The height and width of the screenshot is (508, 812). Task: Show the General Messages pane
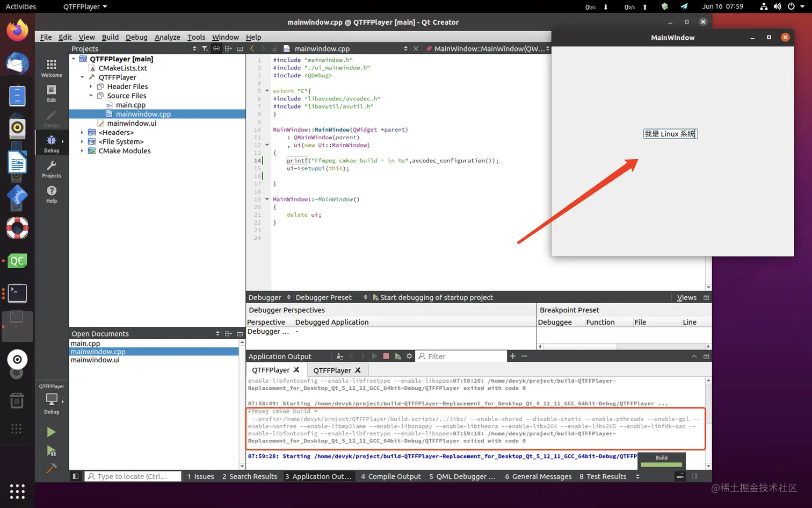(x=538, y=476)
